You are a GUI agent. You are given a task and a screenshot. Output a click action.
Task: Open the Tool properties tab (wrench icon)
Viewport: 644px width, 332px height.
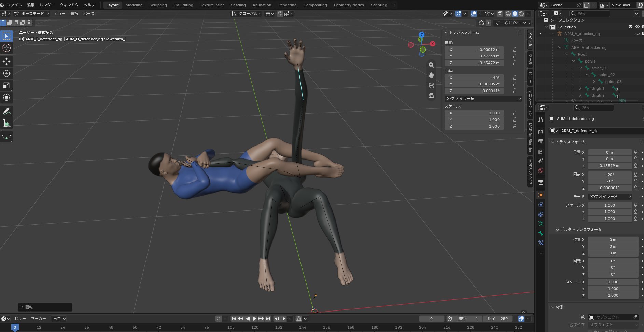click(x=541, y=120)
